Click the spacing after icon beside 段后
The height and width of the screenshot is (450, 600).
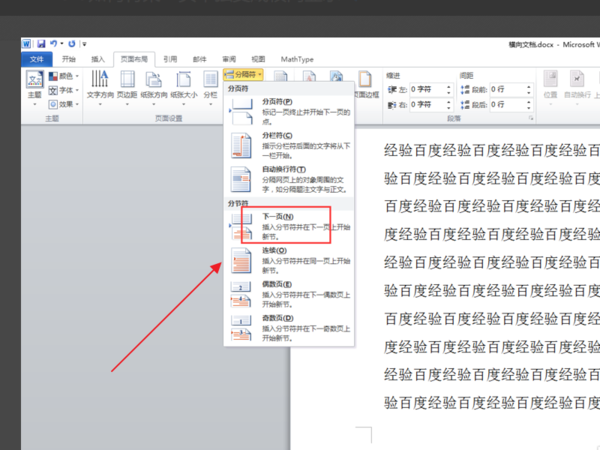point(465,104)
